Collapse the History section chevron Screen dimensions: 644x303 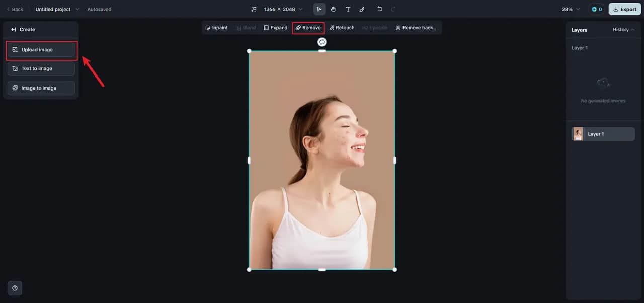tap(632, 30)
